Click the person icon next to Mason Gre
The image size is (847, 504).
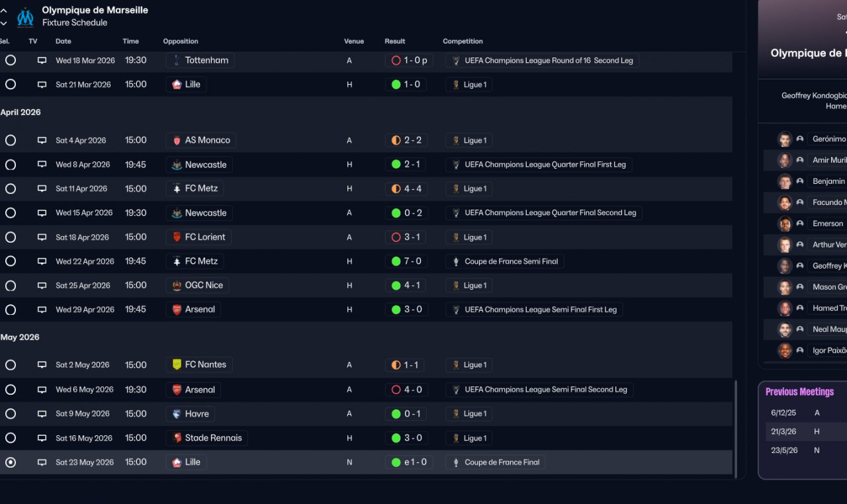[800, 287]
